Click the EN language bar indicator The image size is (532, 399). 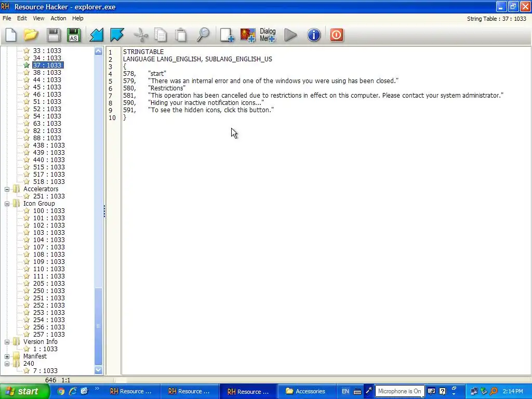[345, 391]
